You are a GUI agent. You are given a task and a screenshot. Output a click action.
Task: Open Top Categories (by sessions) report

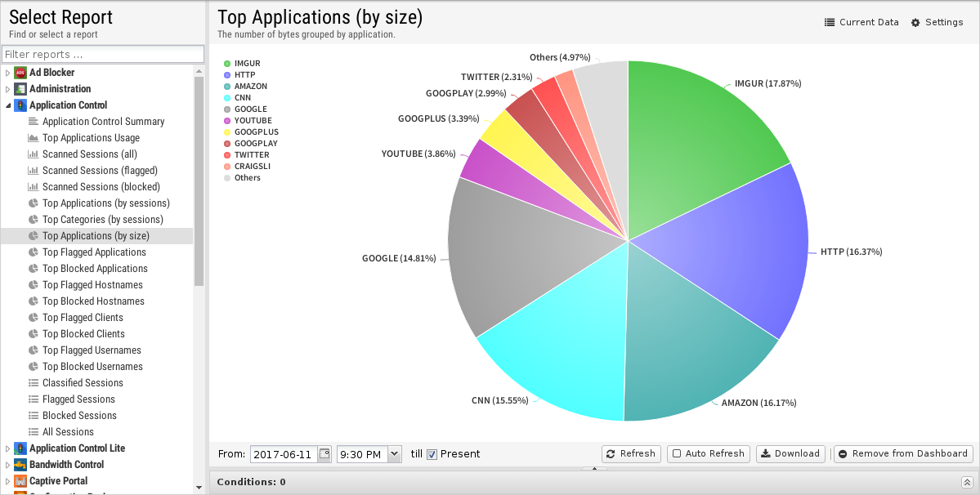[102, 219]
